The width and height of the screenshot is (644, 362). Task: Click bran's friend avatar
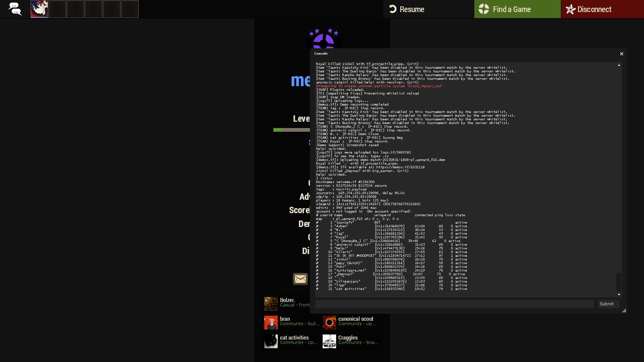pos(271,322)
